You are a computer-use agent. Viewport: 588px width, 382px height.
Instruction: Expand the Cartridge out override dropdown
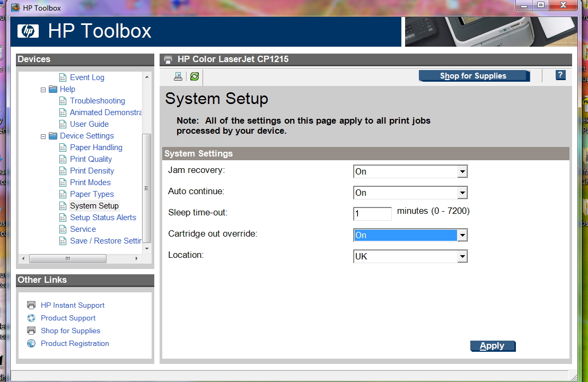[462, 235]
